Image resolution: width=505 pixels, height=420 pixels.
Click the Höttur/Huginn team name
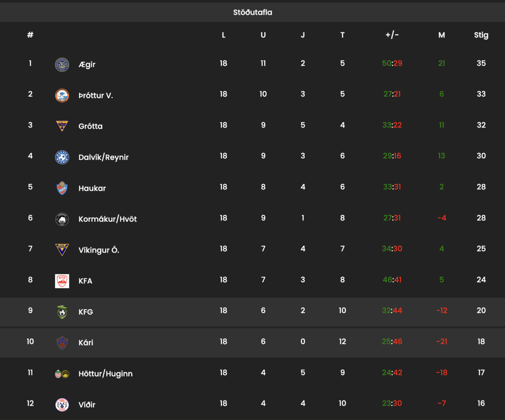(x=106, y=374)
